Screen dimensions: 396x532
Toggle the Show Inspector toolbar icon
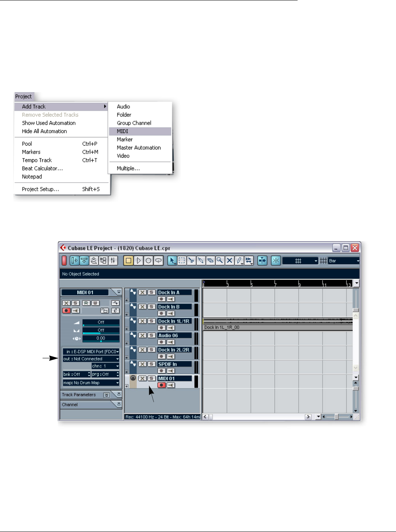(75, 261)
